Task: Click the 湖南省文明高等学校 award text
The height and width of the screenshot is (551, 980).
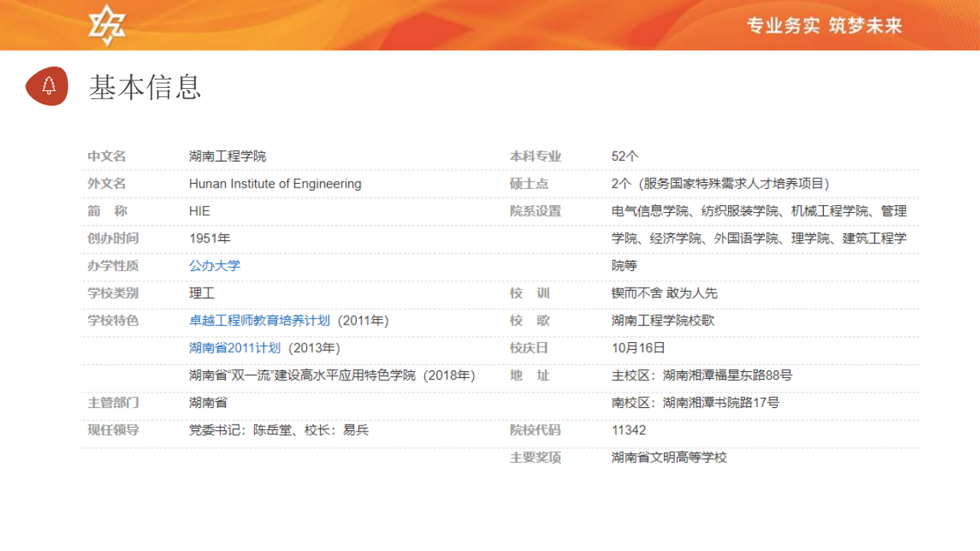Action: (668, 458)
